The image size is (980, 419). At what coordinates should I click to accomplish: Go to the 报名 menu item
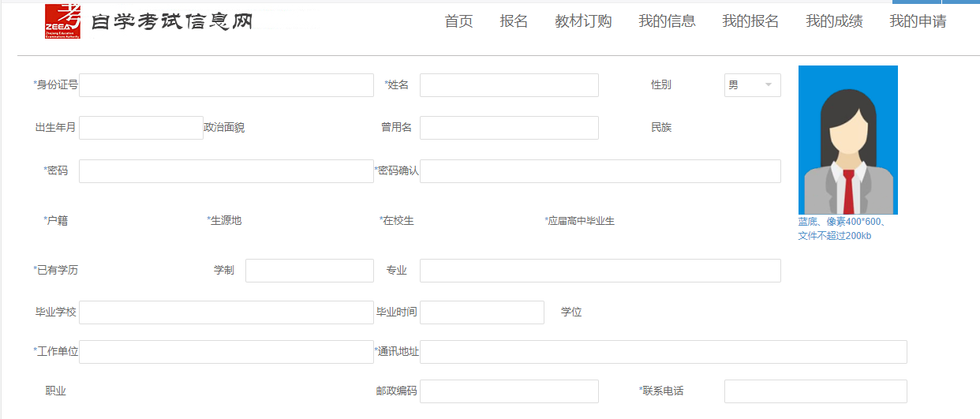(x=514, y=21)
